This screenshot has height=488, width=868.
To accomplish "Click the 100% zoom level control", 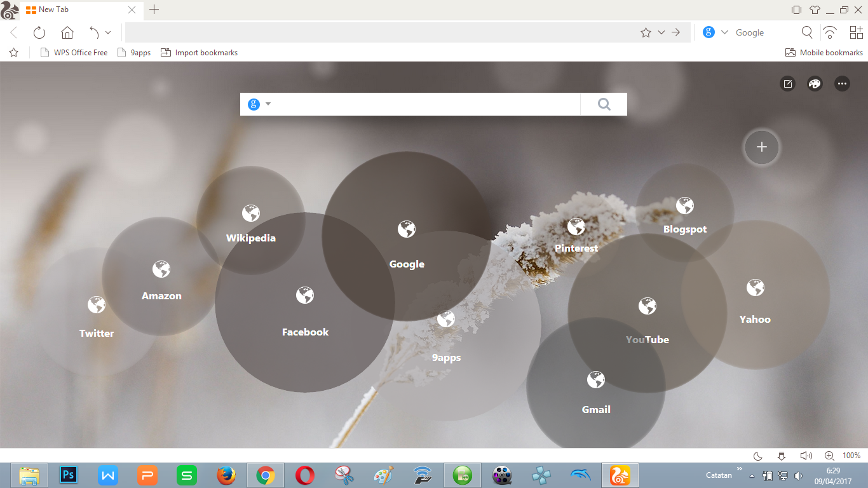I will point(851,456).
